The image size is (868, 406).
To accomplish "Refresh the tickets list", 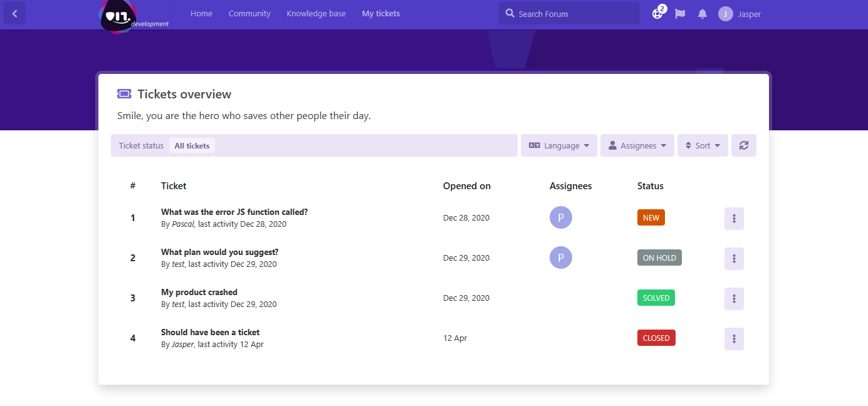I will click(x=744, y=145).
